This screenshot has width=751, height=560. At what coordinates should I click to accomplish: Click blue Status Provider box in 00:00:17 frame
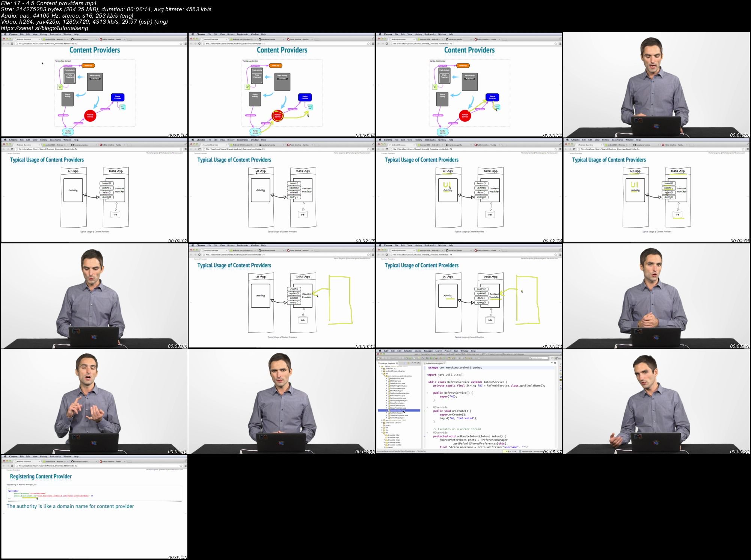click(x=118, y=97)
